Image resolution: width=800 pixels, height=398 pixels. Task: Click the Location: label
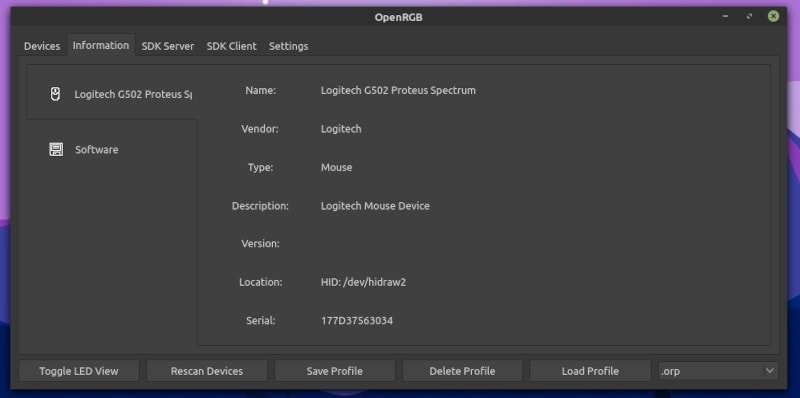click(x=260, y=282)
